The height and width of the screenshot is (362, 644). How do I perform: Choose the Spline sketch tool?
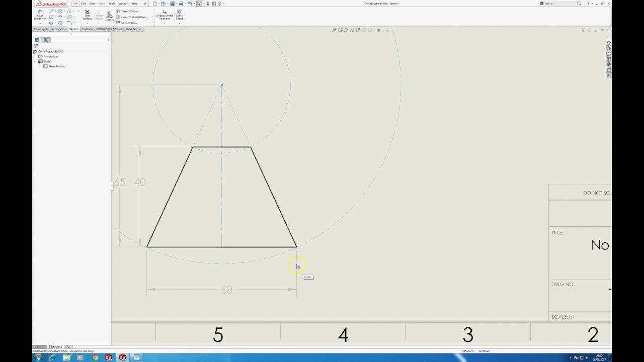click(69, 11)
